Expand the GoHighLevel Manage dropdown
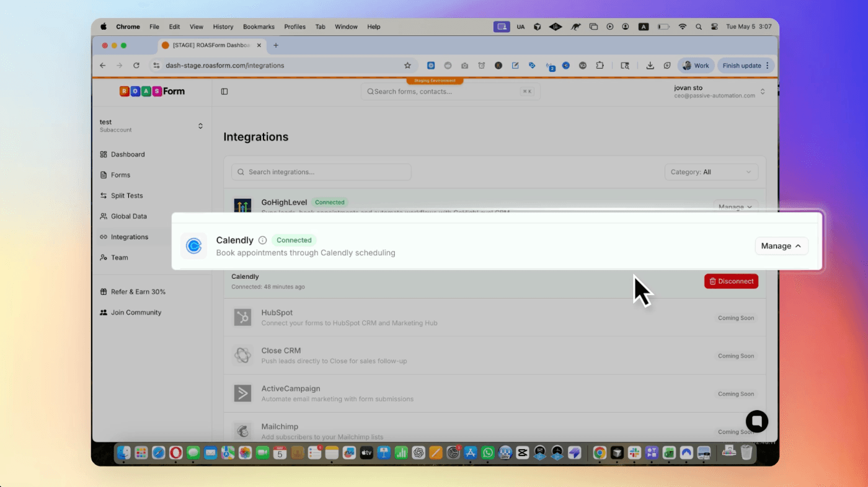The height and width of the screenshot is (487, 868). pyautogui.click(x=735, y=207)
